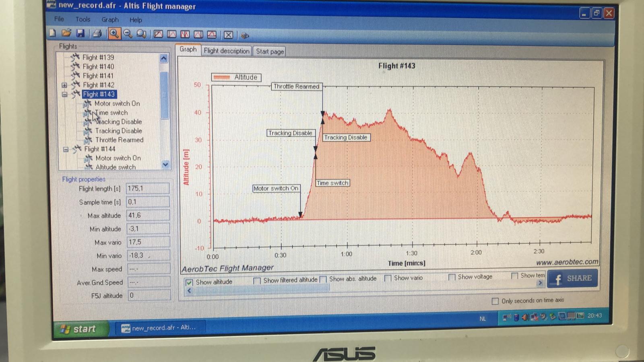Click the last toolbar device icon
The width and height of the screenshot is (644, 362).
click(x=245, y=35)
